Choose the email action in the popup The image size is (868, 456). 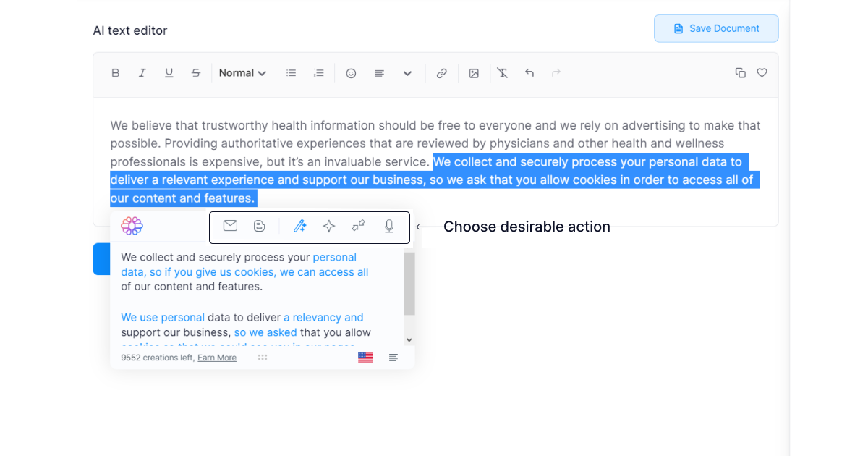[x=230, y=226]
